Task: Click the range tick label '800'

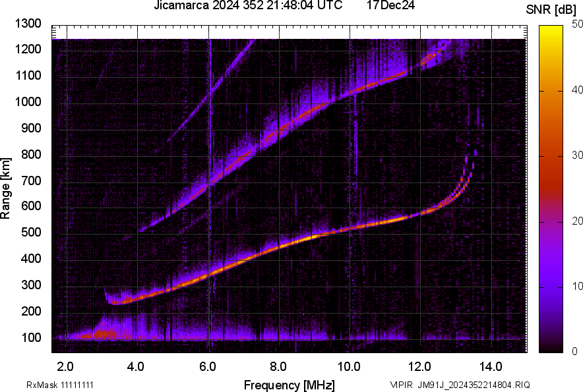Action: (x=31, y=154)
